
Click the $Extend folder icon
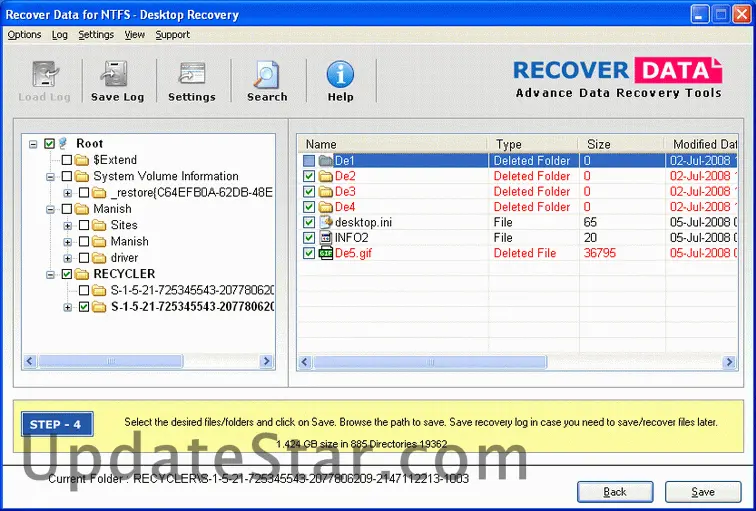(82, 160)
